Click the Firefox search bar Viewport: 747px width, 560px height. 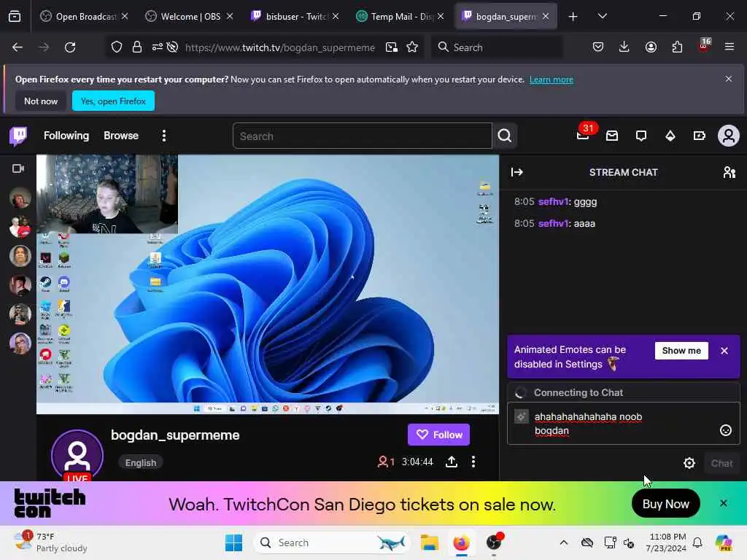[x=496, y=47]
